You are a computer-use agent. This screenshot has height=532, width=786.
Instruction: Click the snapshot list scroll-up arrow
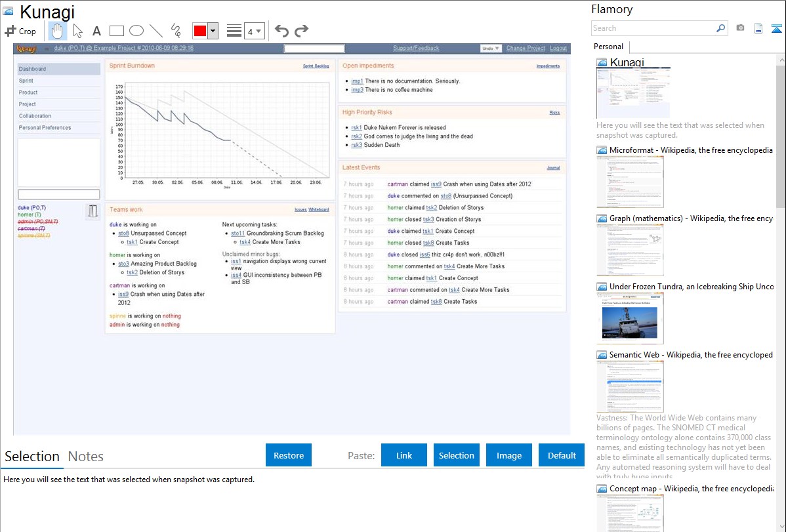click(x=781, y=60)
